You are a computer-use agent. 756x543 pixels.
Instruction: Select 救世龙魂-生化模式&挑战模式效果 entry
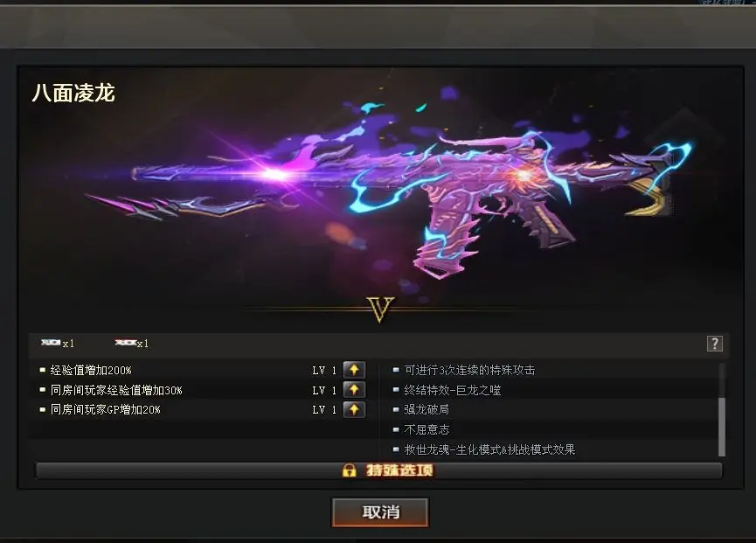point(489,449)
